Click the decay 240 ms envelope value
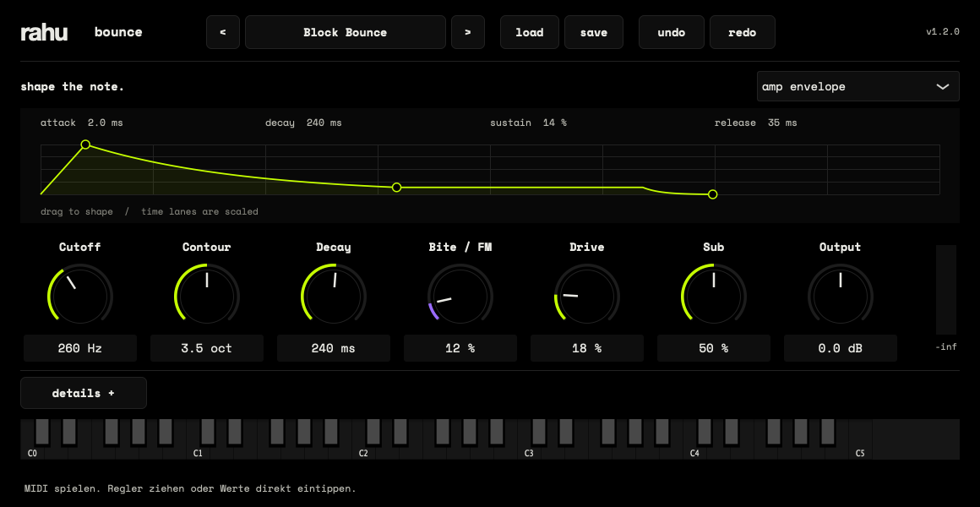This screenshot has height=507, width=980. [x=304, y=123]
